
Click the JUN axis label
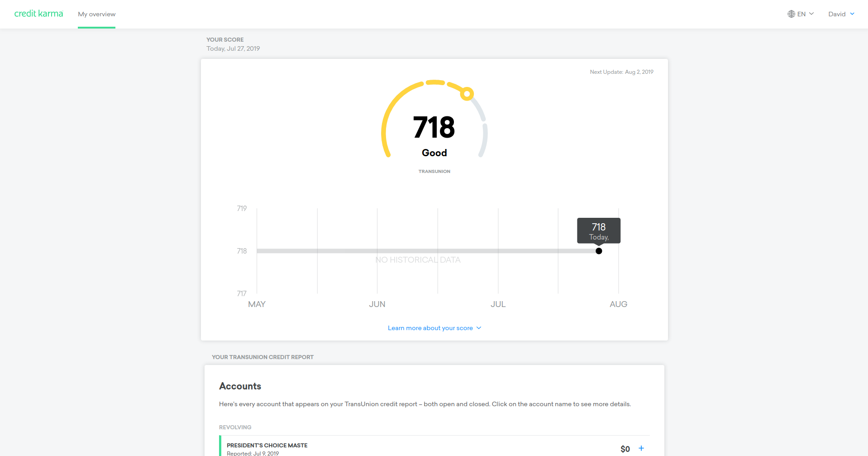coord(377,304)
